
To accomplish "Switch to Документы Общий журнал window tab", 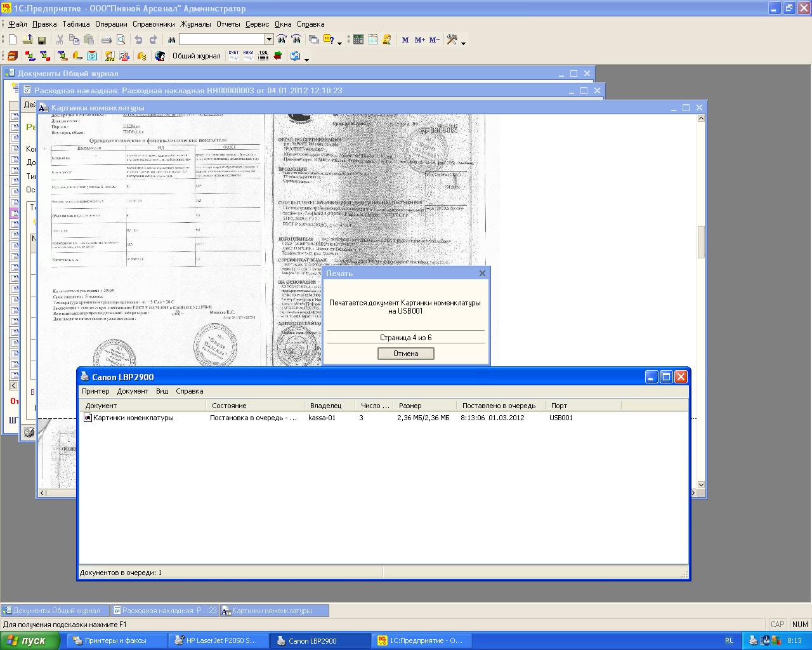I will click(56, 611).
